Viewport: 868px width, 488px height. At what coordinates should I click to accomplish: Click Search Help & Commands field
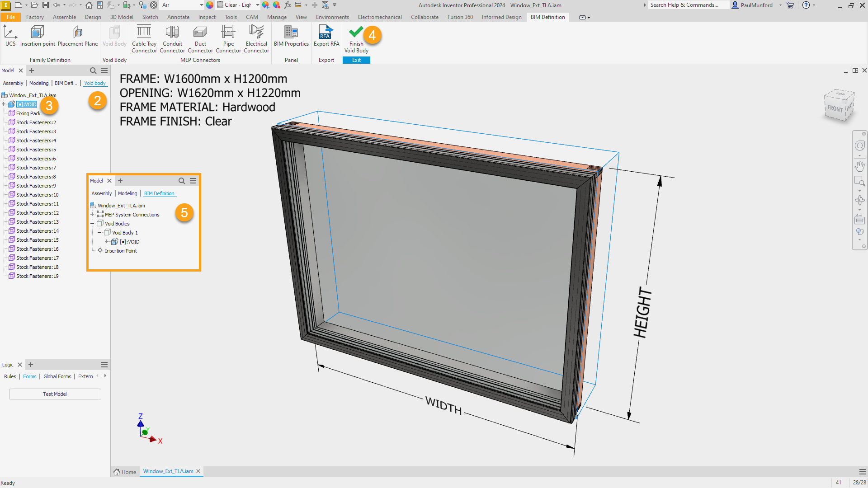point(687,5)
